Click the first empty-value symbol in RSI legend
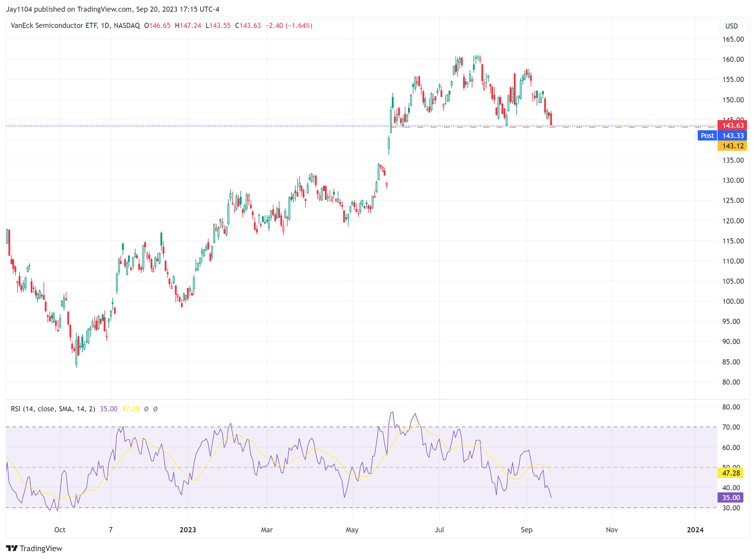Image resolution: width=756 pixels, height=559 pixels. coord(146,409)
